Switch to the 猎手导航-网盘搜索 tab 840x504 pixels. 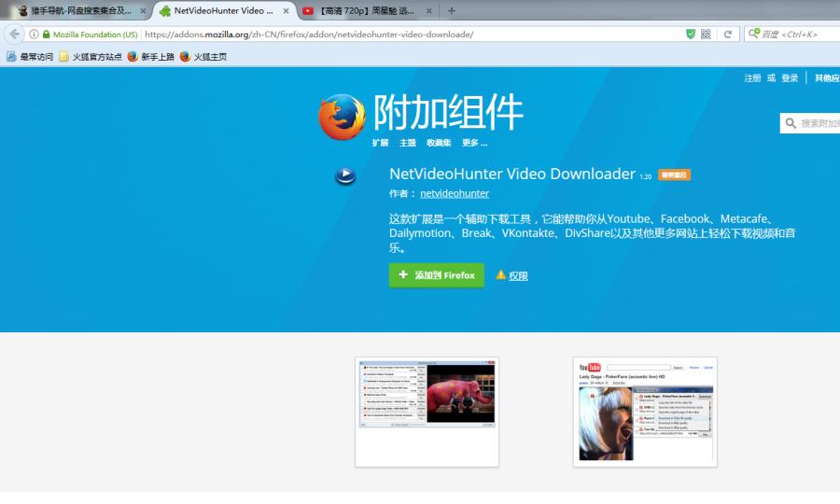[80, 10]
